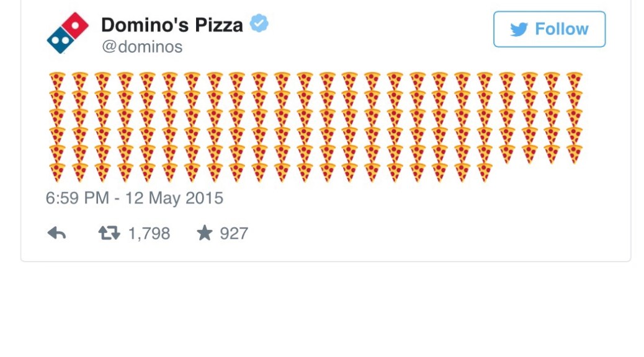Click the last pizza emoji in second row

[574, 100]
